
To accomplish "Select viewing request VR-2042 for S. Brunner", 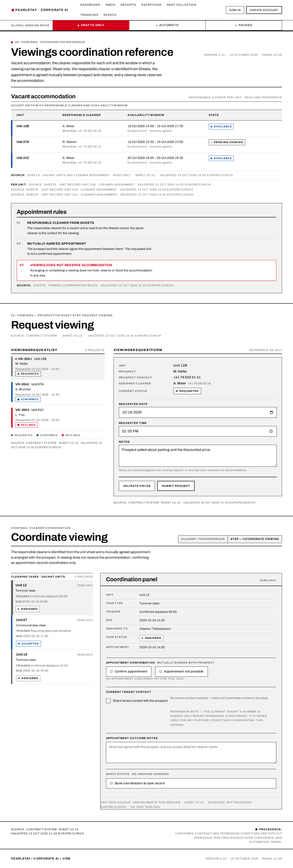I will [x=58, y=392].
